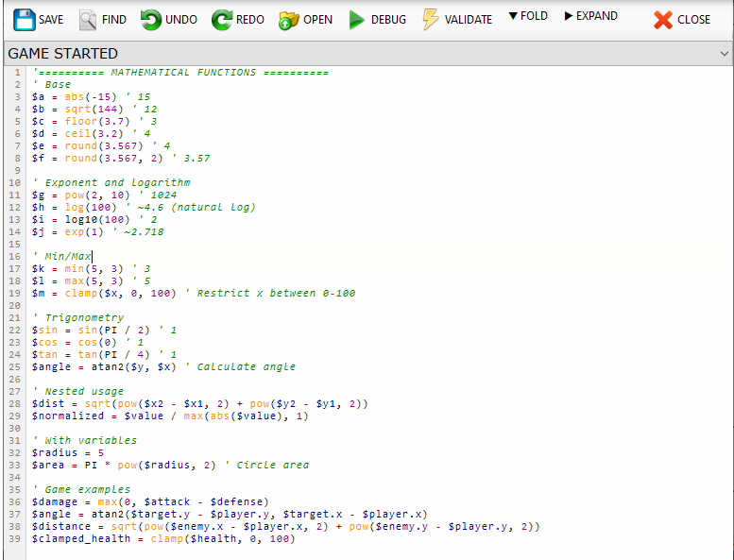
Task: Start Debug with the green play icon
Action: pos(357,19)
